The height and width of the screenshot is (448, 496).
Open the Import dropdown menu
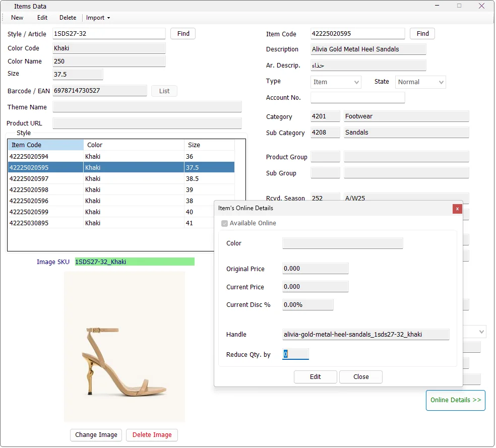click(x=98, y=18)
